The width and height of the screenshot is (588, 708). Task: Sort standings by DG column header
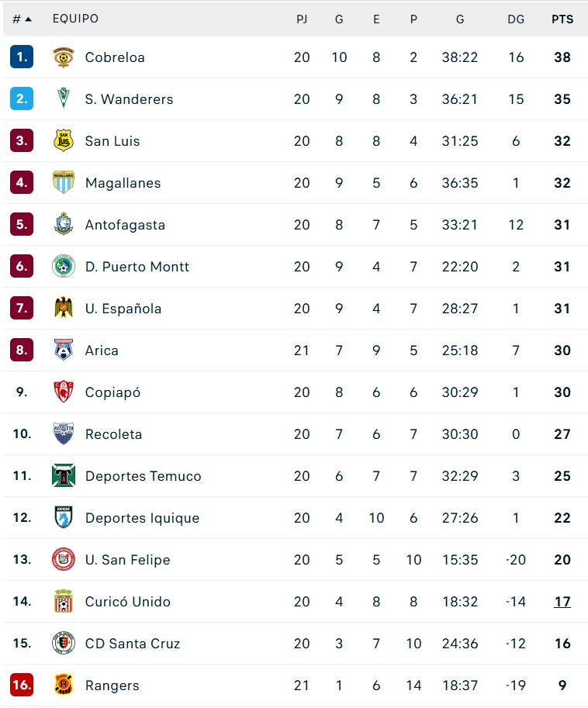(x=516, y=19)
